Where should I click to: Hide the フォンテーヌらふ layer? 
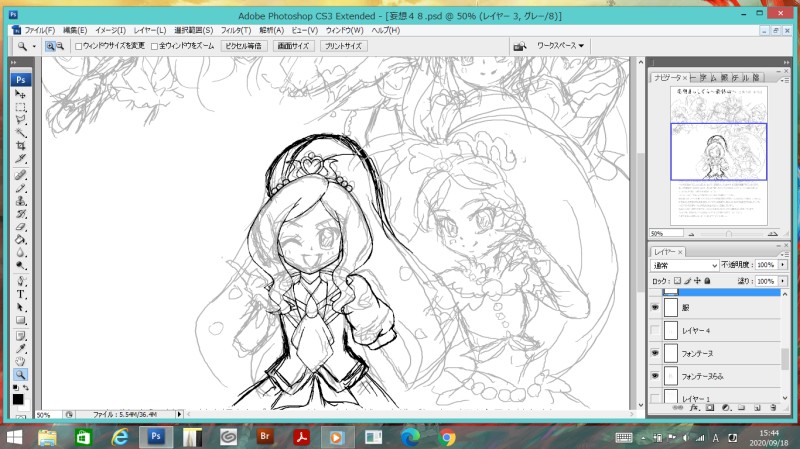[655, 376]
